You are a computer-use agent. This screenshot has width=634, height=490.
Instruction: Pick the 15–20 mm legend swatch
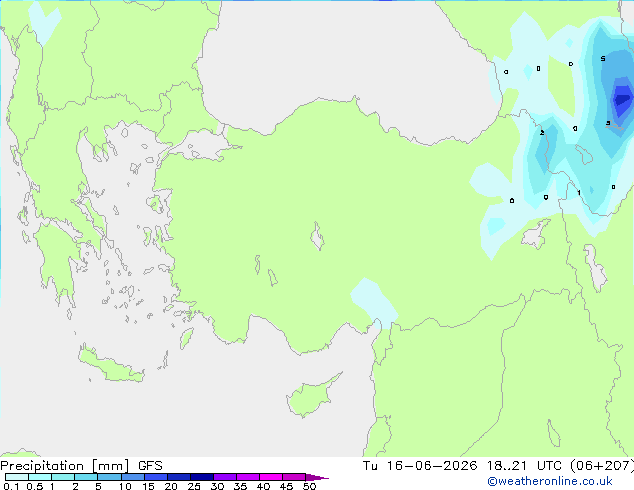tap(155, 477)
